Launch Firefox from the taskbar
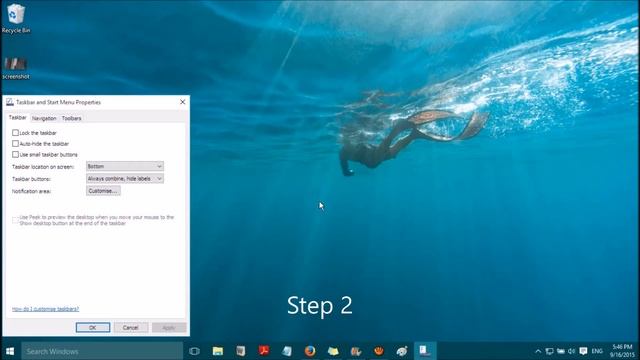This screenshot has width=640, height=360. [310, 351]
